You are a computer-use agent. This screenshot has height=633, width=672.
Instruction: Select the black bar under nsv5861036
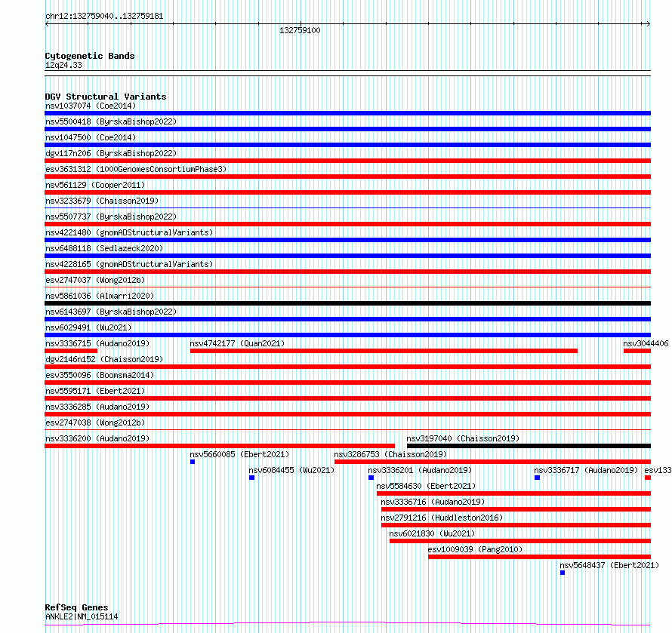[x=347, y=303]
